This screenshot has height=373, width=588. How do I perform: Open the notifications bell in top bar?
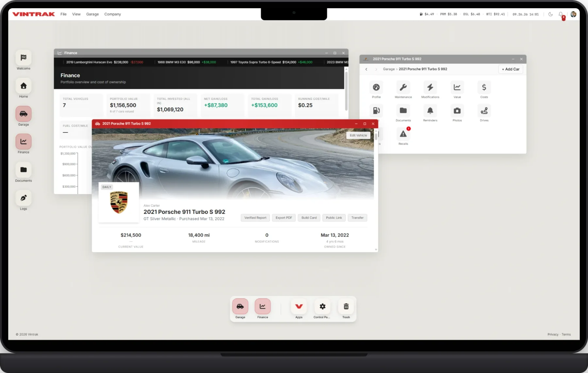click(561, 14)
